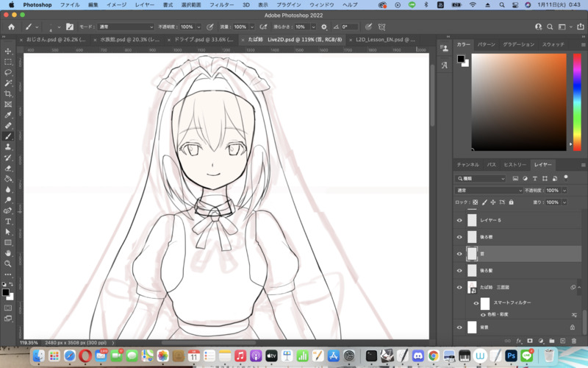This screenshot has height=368, width=588.
Task: Hide the 背景 layer
Action: (x=460, y=327)
